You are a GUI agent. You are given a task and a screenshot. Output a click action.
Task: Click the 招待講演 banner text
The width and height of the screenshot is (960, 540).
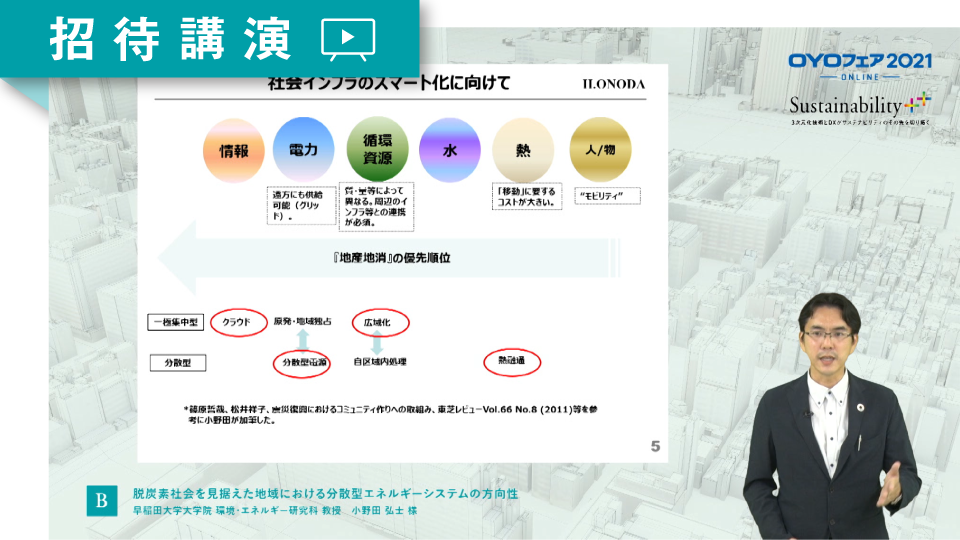point(170,39)
